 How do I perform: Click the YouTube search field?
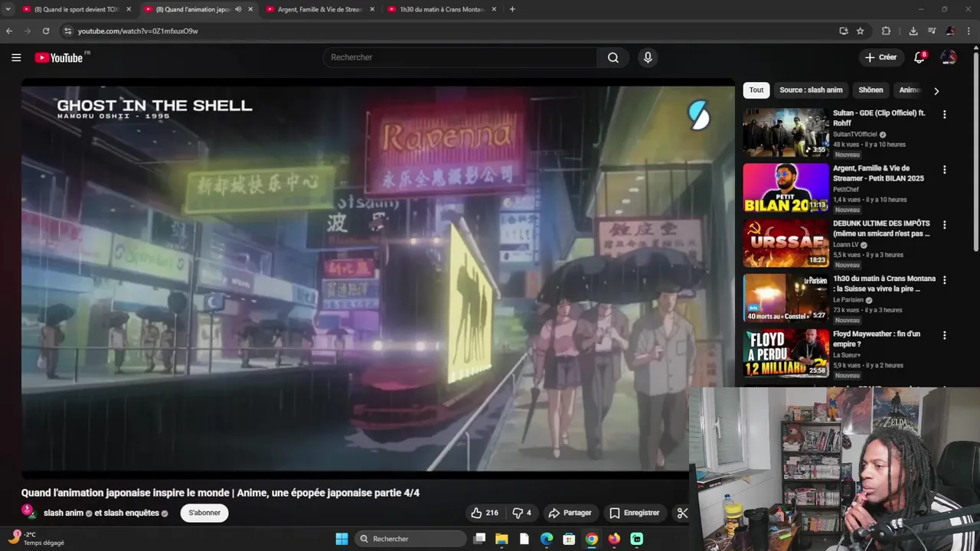click(459, 57)
